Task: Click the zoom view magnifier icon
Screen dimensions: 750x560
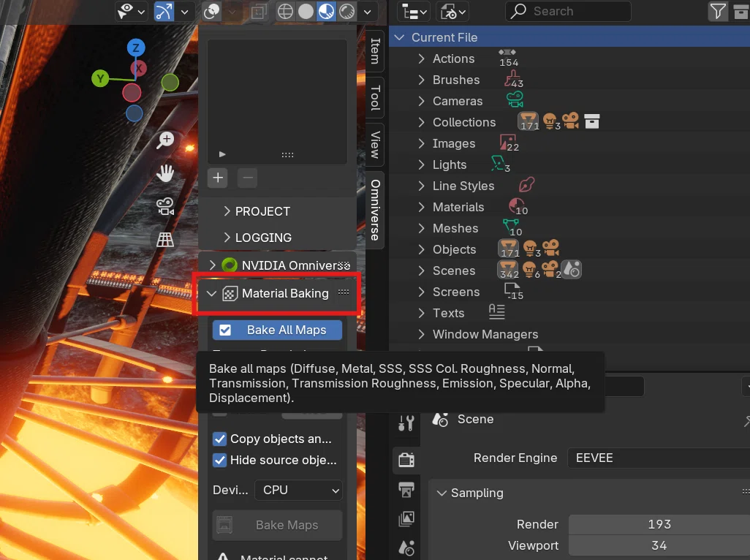Action: pos(165,140)
